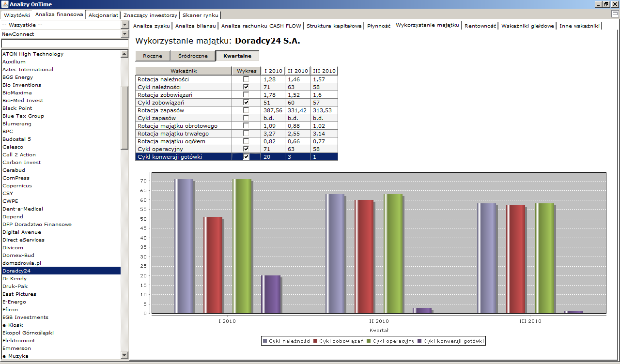Viewport: 620px width, 364px height.
Task: Enable chart for Rotacja zobowiązań
Action: point(246,95)
